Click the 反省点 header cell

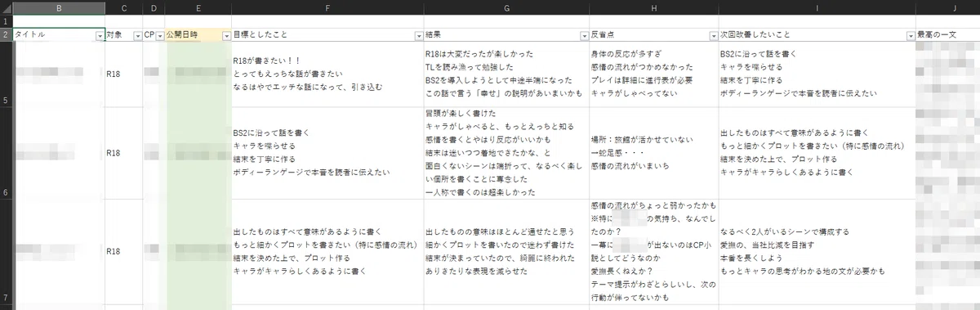653,35
